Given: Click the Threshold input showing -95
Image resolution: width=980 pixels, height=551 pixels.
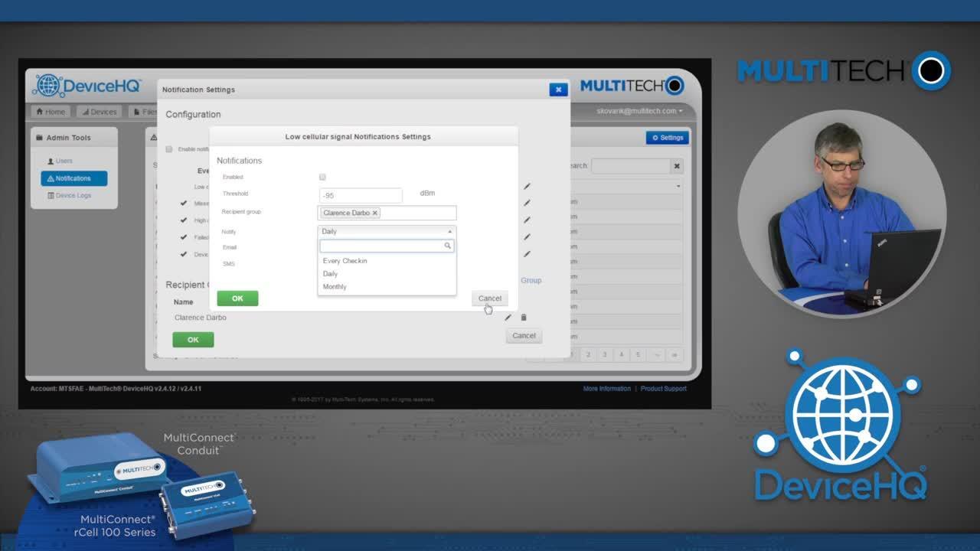Looking at the screenshot, I should click(360, 194).
